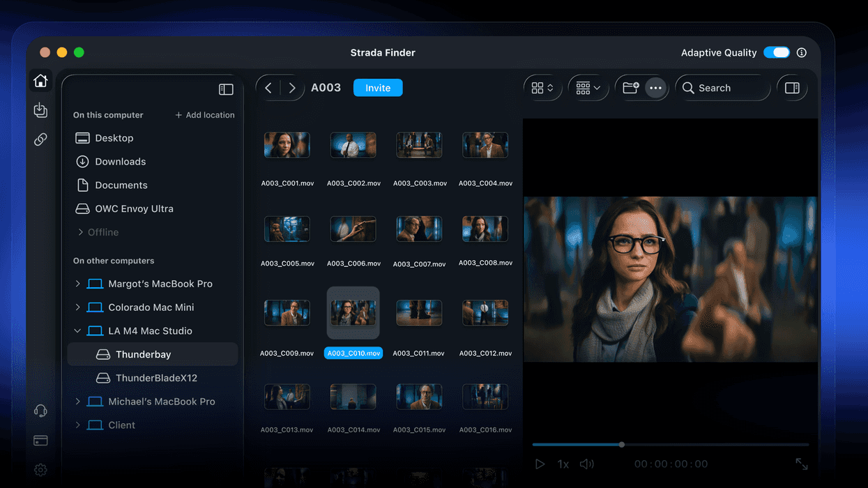Open the grid size grouping dropdown
The image size is (868, 488).
[588, 88]
